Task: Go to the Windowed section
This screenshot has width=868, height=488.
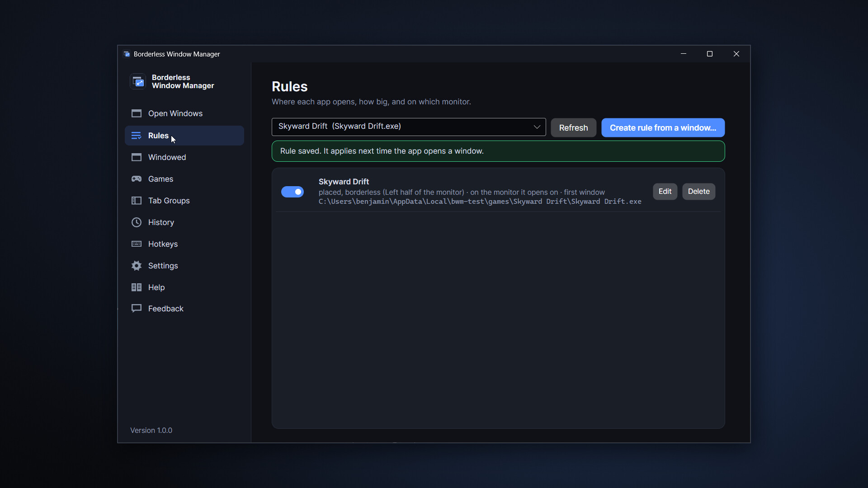Action: coord(184,157)
